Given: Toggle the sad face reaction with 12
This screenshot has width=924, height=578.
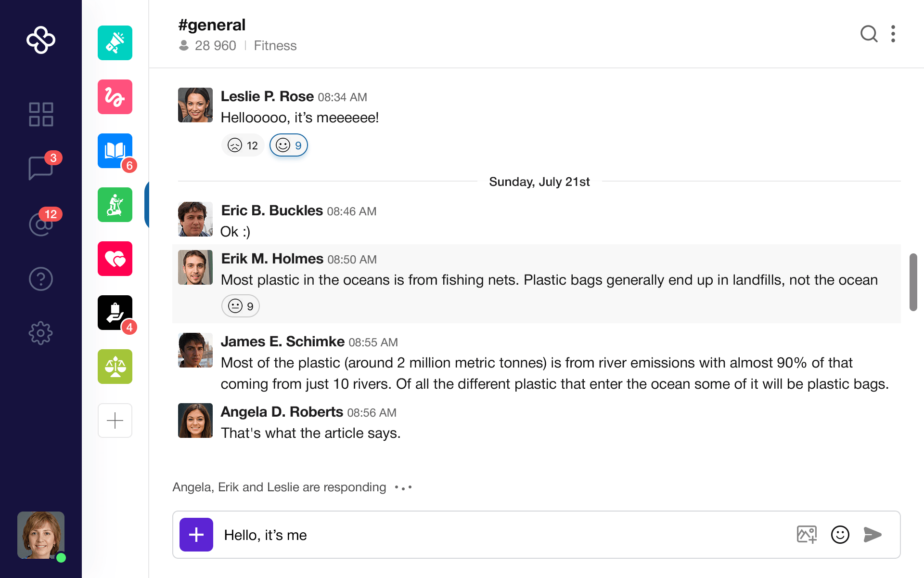Looking at the screenshot, I should tap(243, 145).
